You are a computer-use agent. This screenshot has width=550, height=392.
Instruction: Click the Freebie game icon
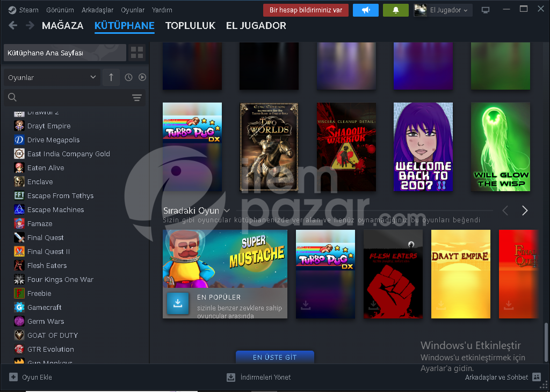click(19, 293)
